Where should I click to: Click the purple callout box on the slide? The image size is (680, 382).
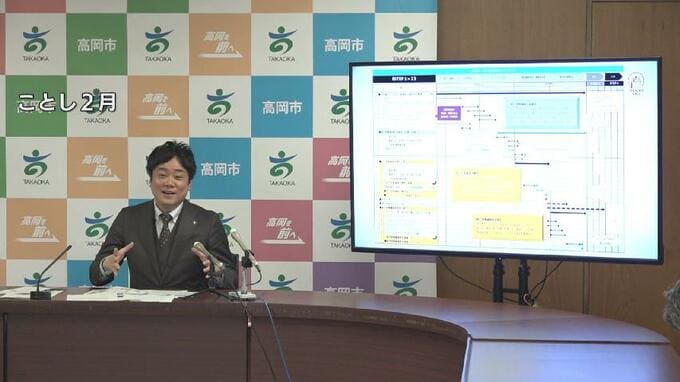click(x=448, y=113)
